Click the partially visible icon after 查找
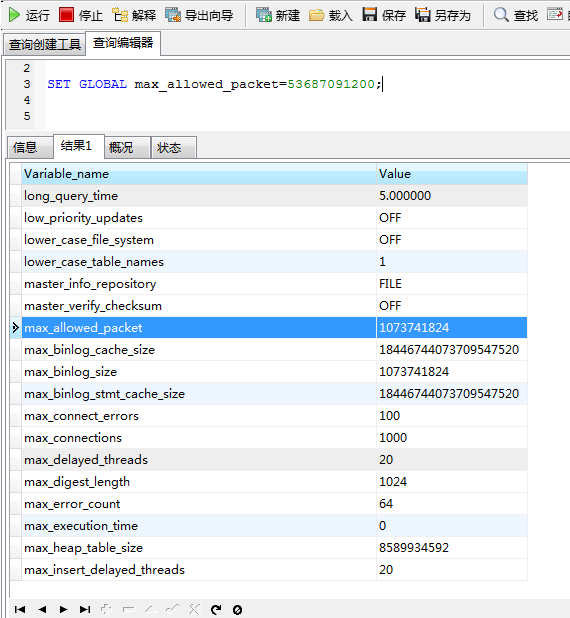 point(555,15)
